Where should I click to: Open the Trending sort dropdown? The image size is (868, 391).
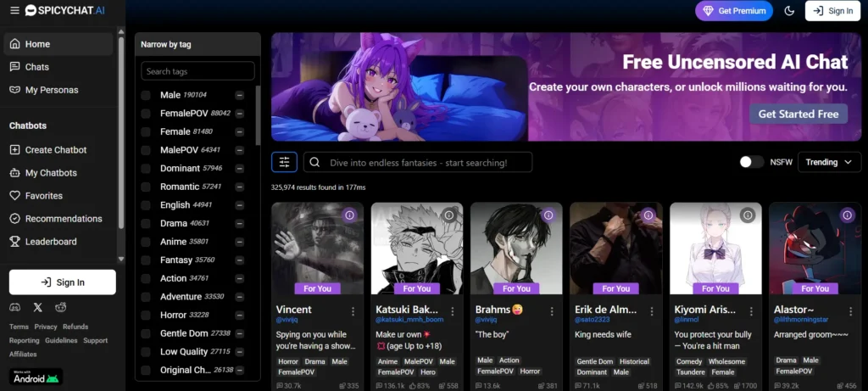click(x=829, y=162)
